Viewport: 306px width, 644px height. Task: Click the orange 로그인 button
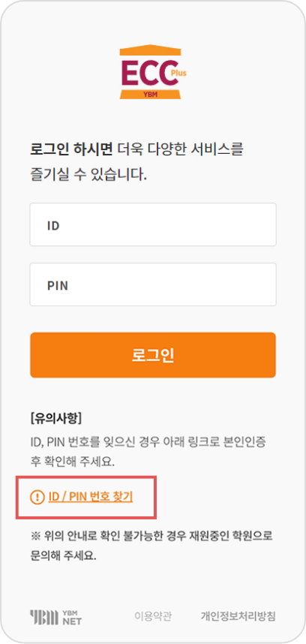tap(153, 355)
